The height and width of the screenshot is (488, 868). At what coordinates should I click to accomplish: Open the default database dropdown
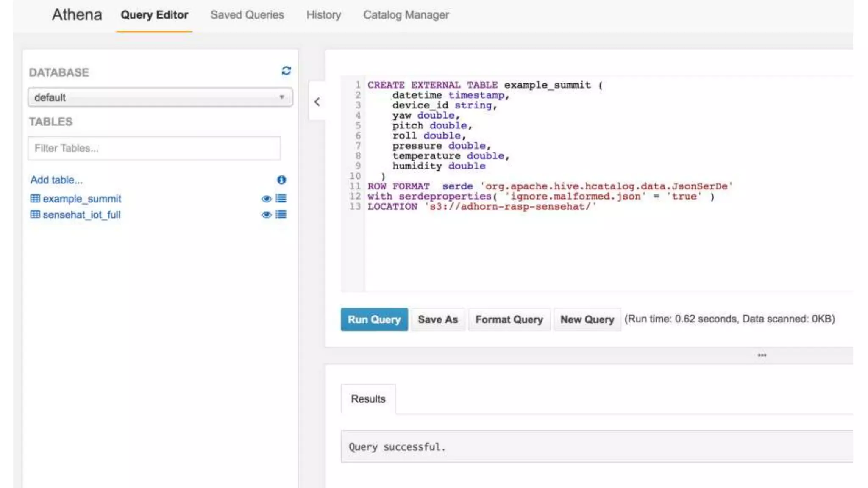click(x=160, y=97)
